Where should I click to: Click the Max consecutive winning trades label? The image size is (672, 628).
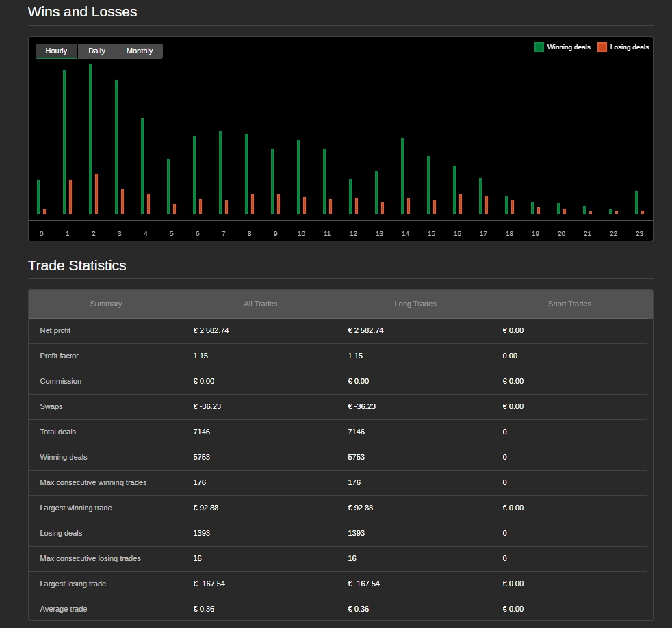pos(93,482)
